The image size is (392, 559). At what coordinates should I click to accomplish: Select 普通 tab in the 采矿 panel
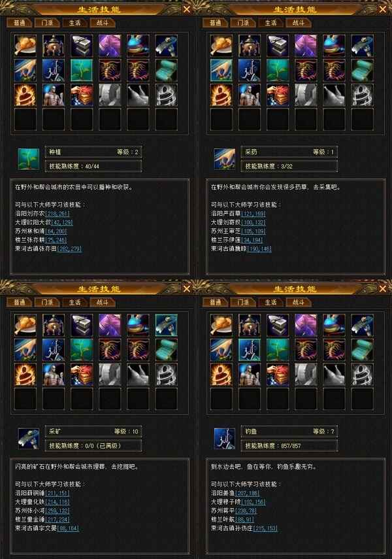[19, 302]
